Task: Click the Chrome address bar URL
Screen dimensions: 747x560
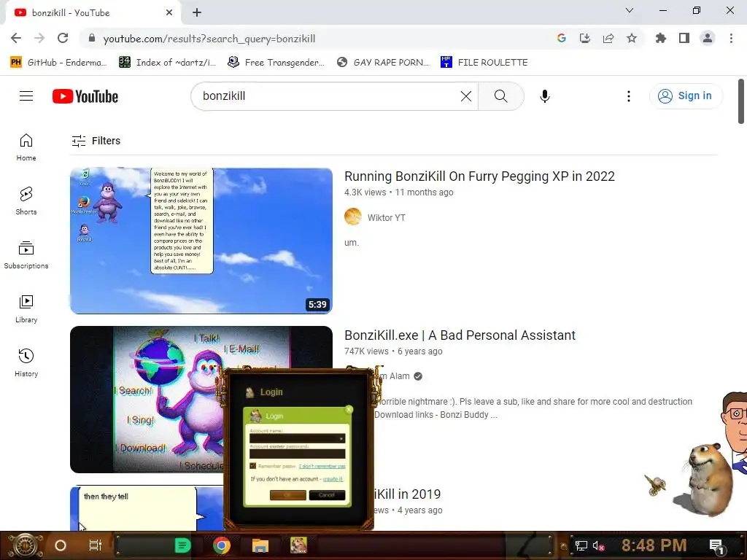Action: pos(209,39)
